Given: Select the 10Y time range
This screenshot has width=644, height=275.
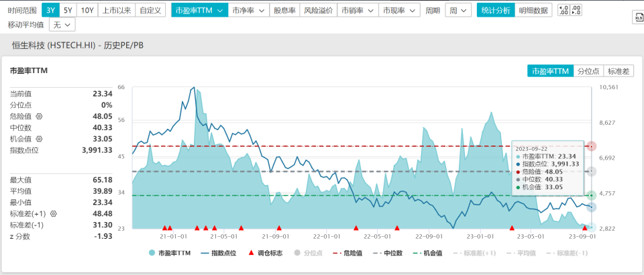Looking at the screenshot, I should tap(87, 10).
